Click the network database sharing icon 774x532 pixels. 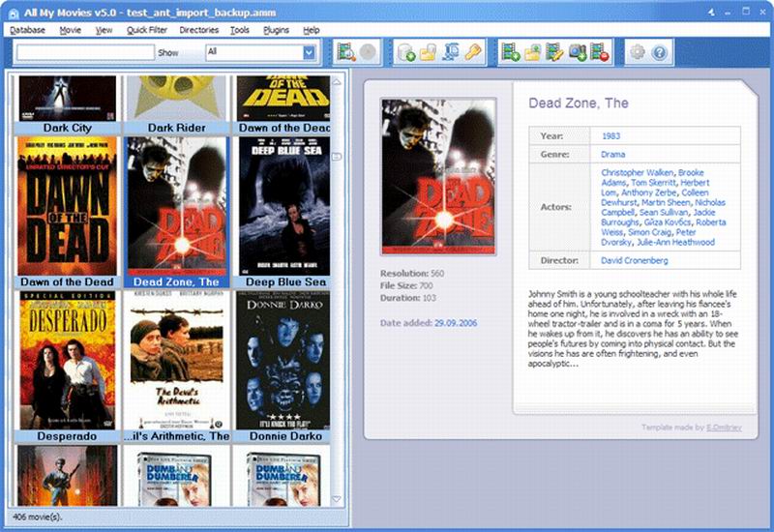[x=450, y=52]
